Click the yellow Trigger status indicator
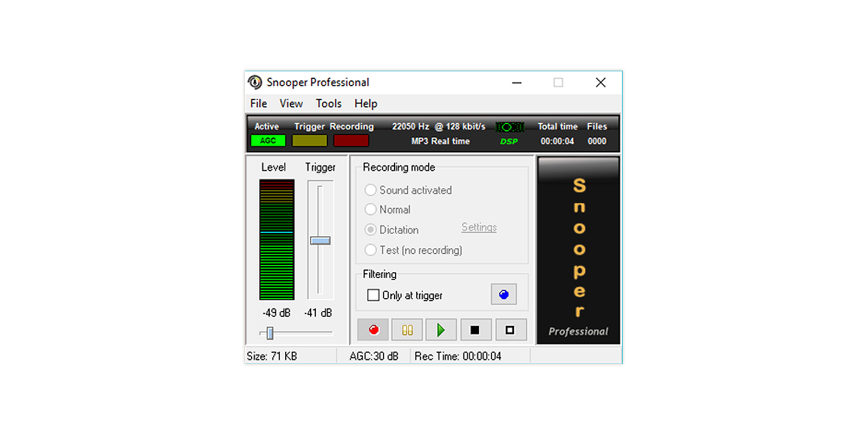 point(310,141)
